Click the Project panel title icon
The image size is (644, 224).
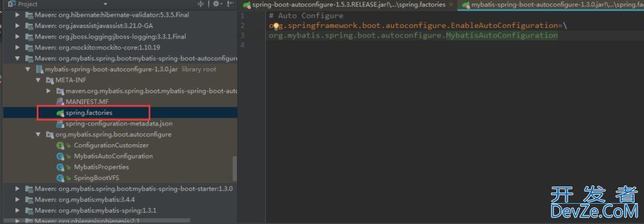point(11,4)
